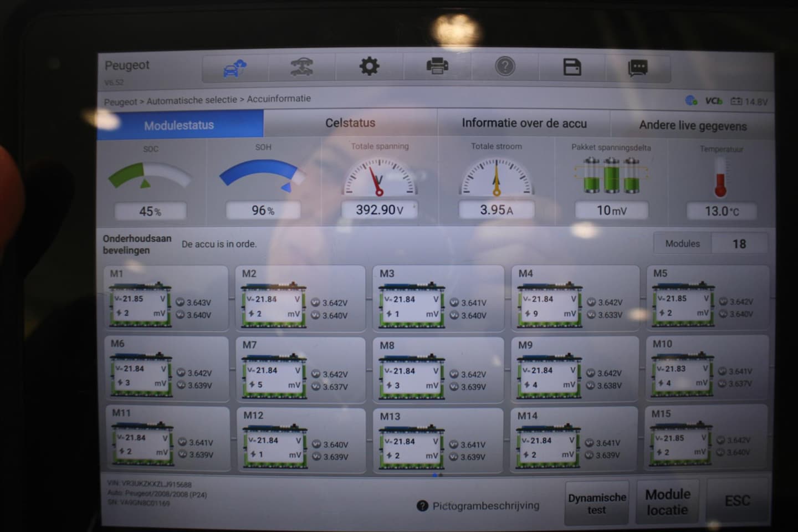Tap the SOC gauge showing 45%
798x532 pixels.
point(150,178)
